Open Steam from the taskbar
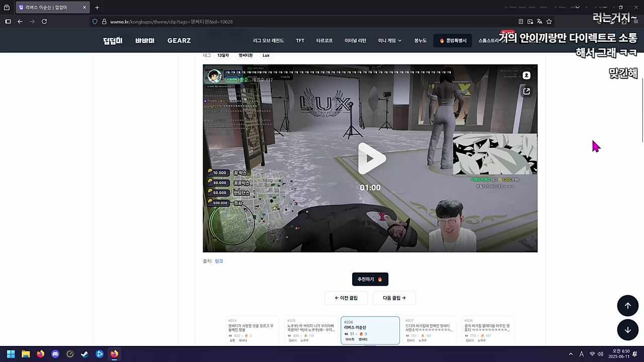Viewport: 644px width, 362px height. click(85, 354)
